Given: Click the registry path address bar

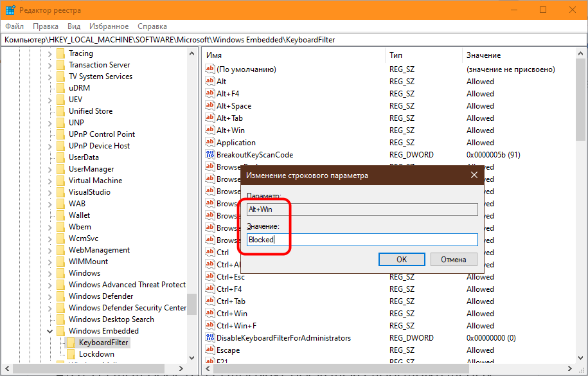Looking at the screenshot, I should pos(294,40).
